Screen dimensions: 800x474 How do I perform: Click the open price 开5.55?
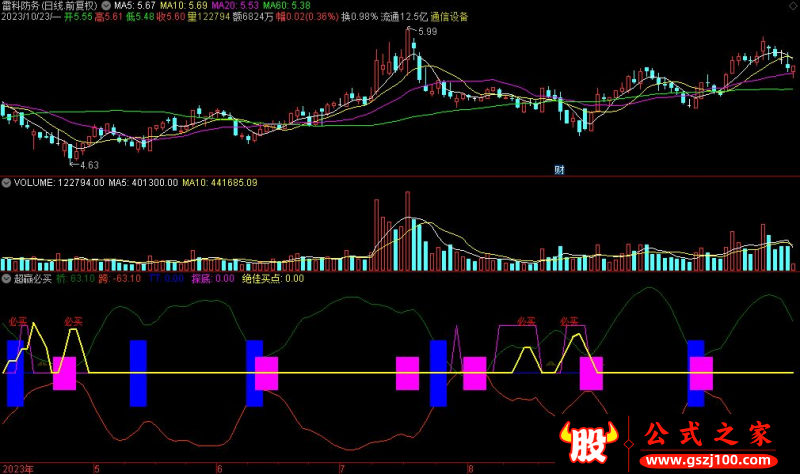pyautogui.click(x=78, y=17)
